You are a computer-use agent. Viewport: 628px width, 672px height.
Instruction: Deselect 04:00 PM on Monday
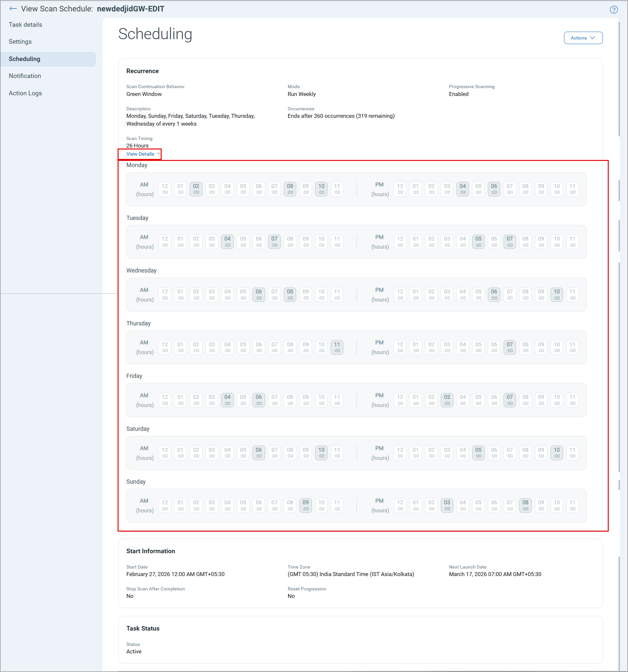[462, 189]
